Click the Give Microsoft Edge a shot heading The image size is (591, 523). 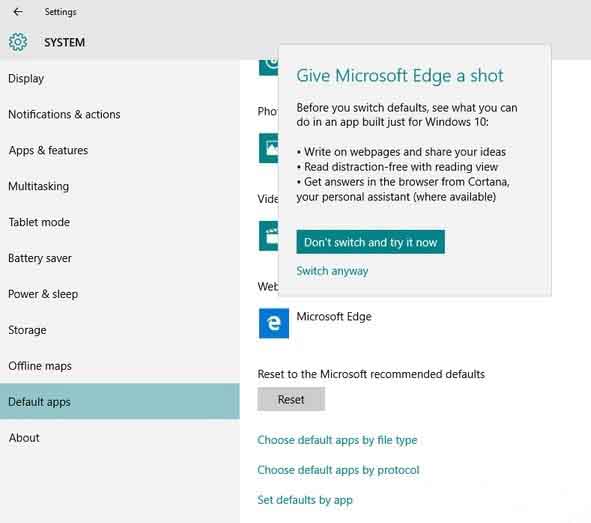click(400, 76)
